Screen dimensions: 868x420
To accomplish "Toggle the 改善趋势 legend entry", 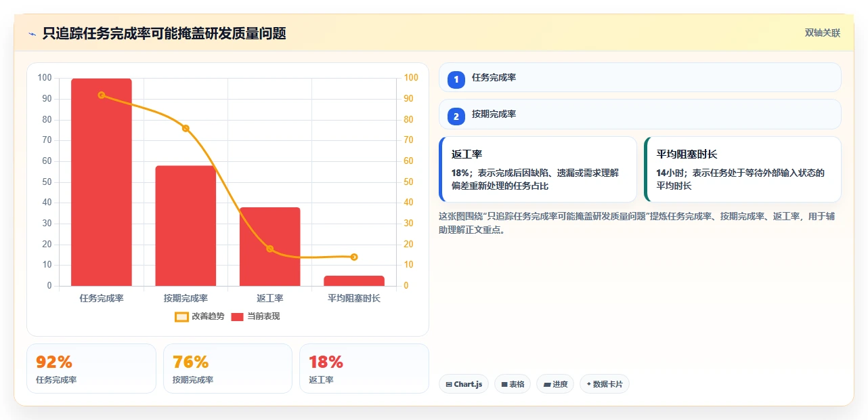I will click(x=200, y=316).
